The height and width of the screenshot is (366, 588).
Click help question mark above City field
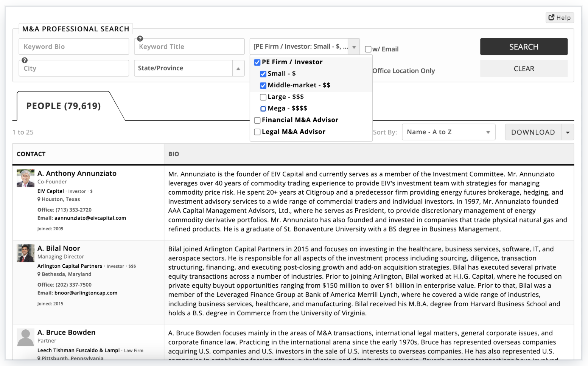(x=25, y=60)
